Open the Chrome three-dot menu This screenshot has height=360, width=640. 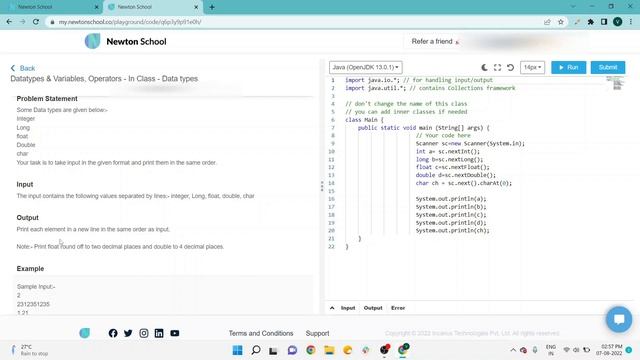pos(631,22)
